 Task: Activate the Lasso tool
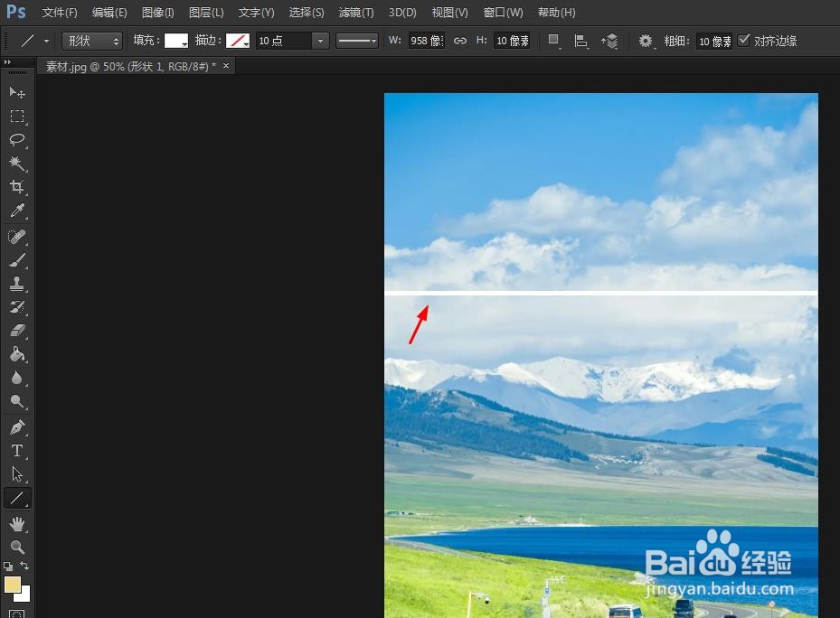16,140
